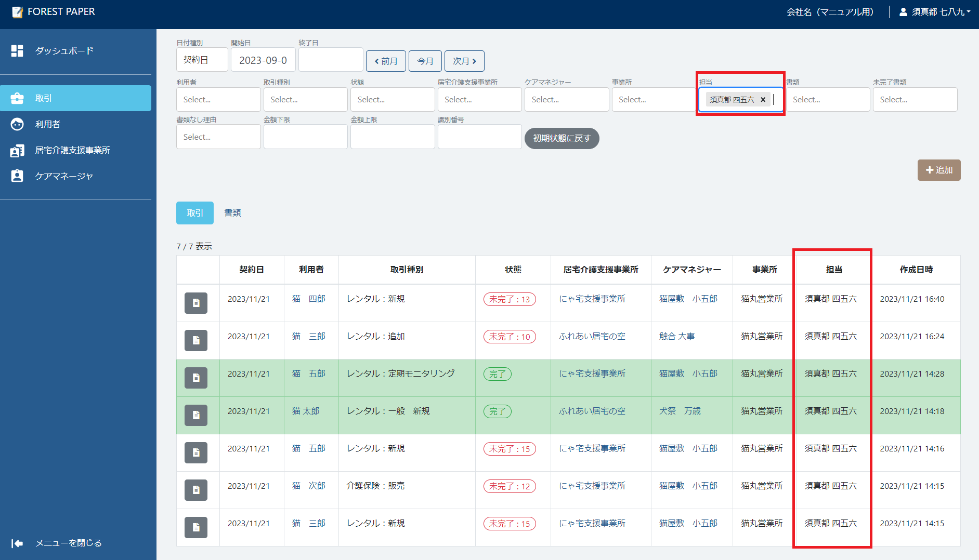Click the 終了日 date input field
979x560 pixels.
(331, 60)
